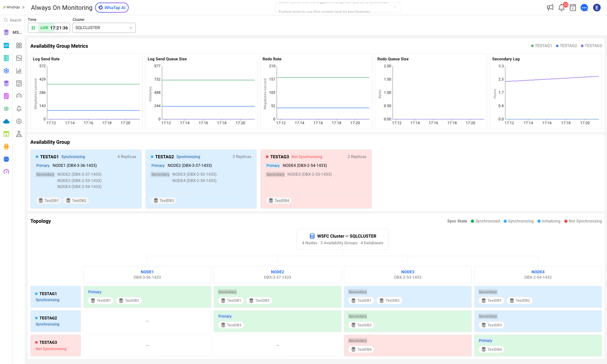Open the chat bubble icon in header
This screenshot has height=364, width=607.
tap(584, 8)
